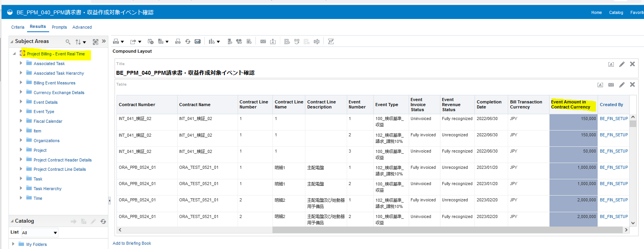The image size is (644, 249).
Task: Expand the Project Contract Line Details folder
Action: 21,168
